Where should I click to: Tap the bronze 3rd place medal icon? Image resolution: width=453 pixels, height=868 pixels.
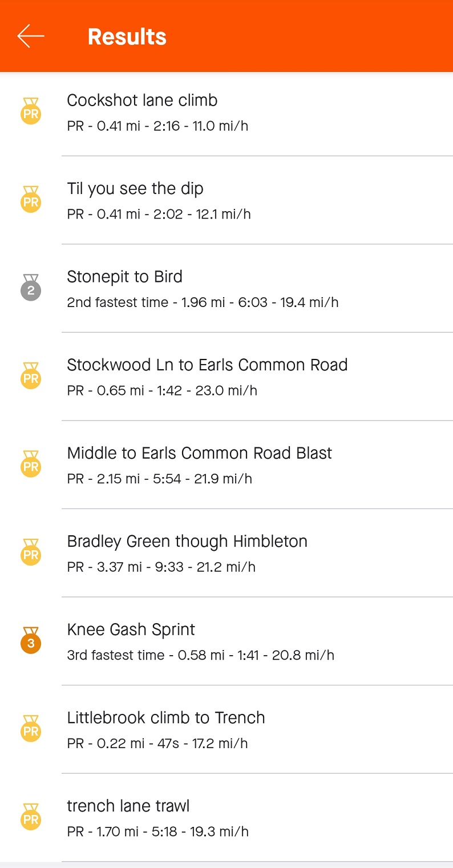coord(31,641)
